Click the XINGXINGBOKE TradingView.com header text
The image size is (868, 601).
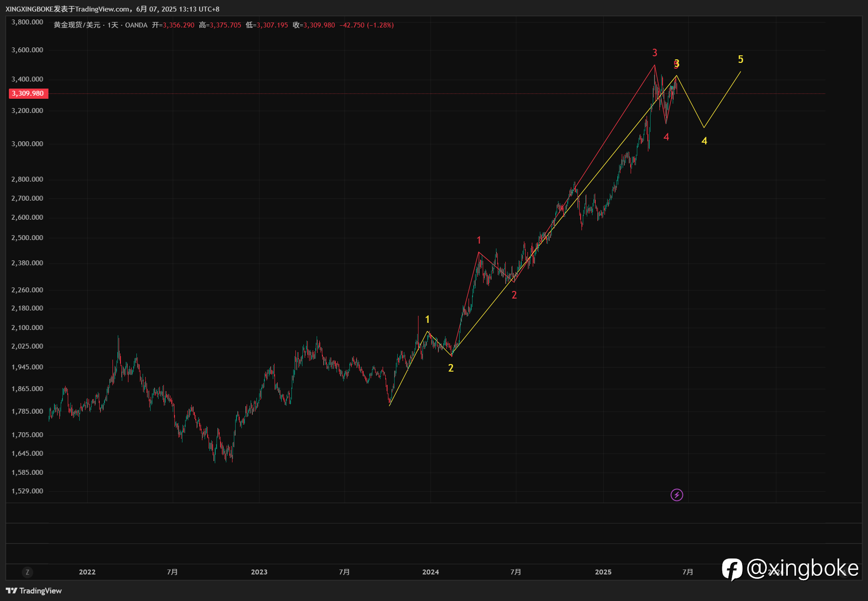point(112,9)
